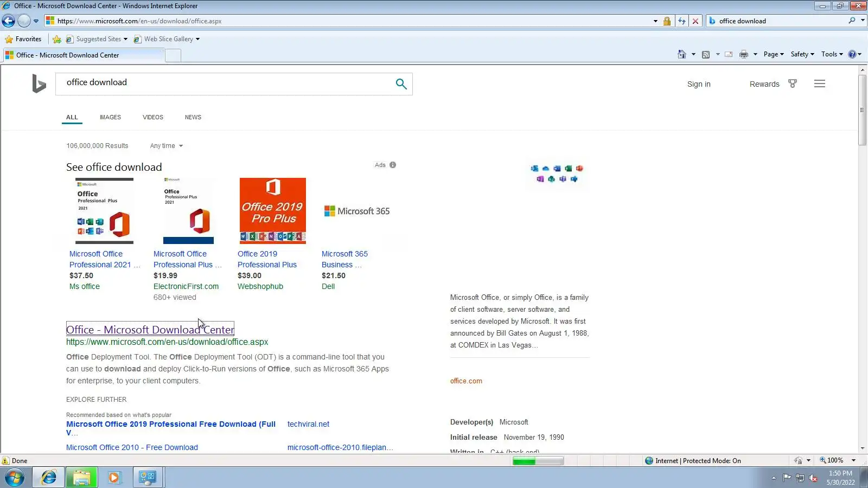Select the Office - Microsoft Download Center tab
The height and width of the screenshot is (488, 868).
click(x=84, y=55)
